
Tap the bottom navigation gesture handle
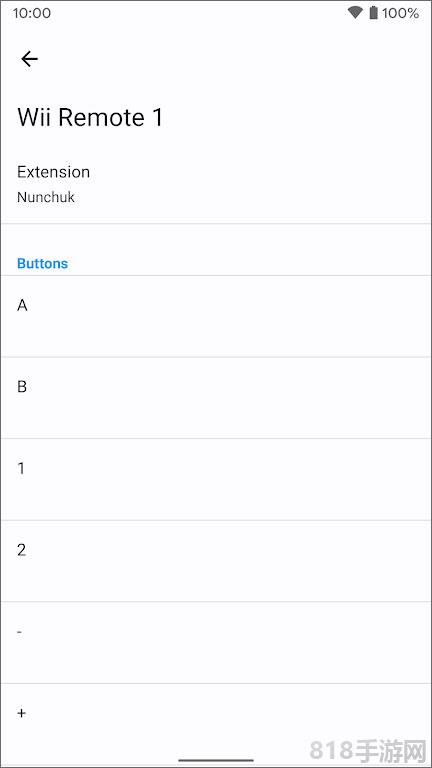pyautogui.click(x=216, y=760)
